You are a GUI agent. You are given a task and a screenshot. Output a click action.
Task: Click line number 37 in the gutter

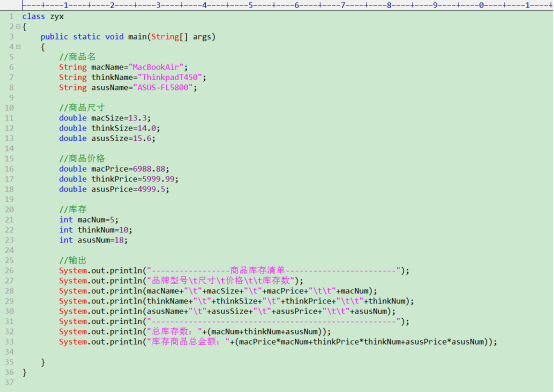(x=10, y=383)
